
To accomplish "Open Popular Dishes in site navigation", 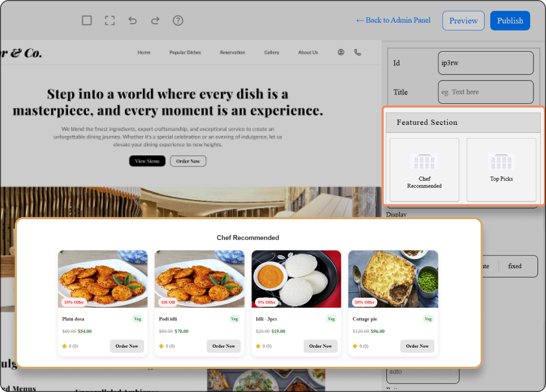I will click(x=185, y=52).
